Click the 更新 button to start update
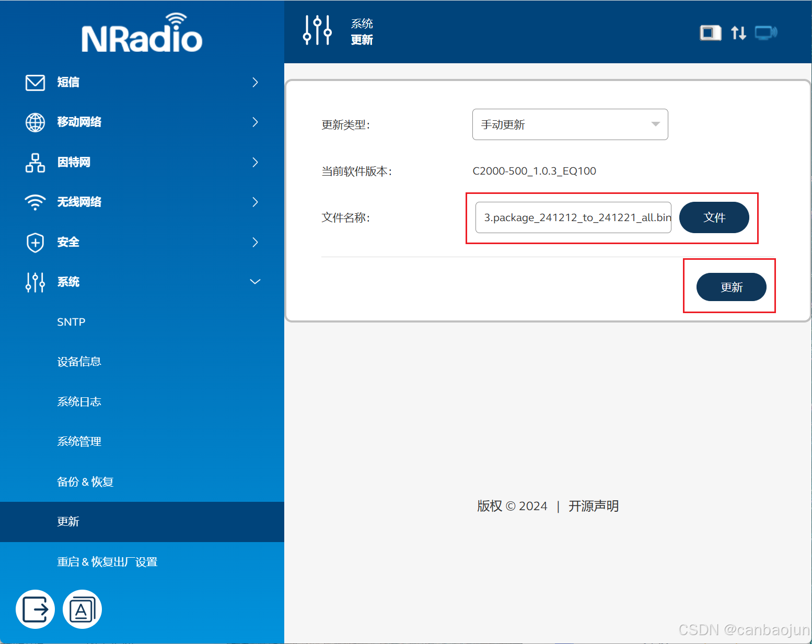The width and height of the screenshot is (812, 644). (x=731, y=287)
